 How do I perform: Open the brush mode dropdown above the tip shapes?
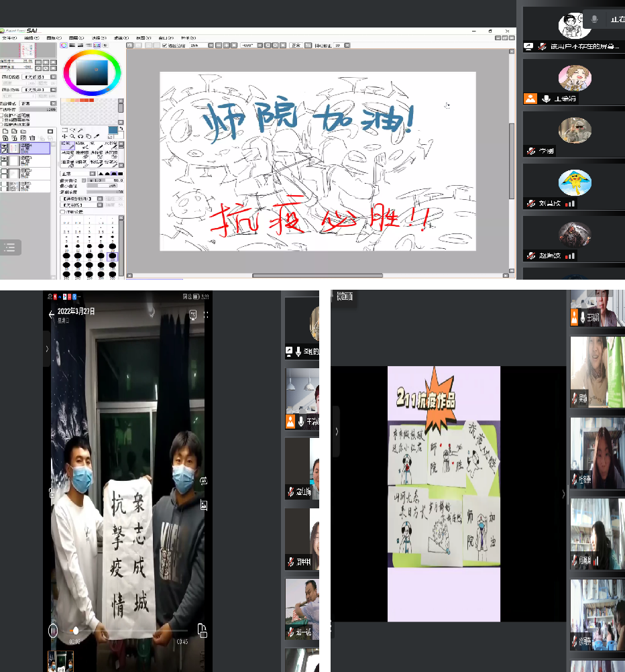78,174
